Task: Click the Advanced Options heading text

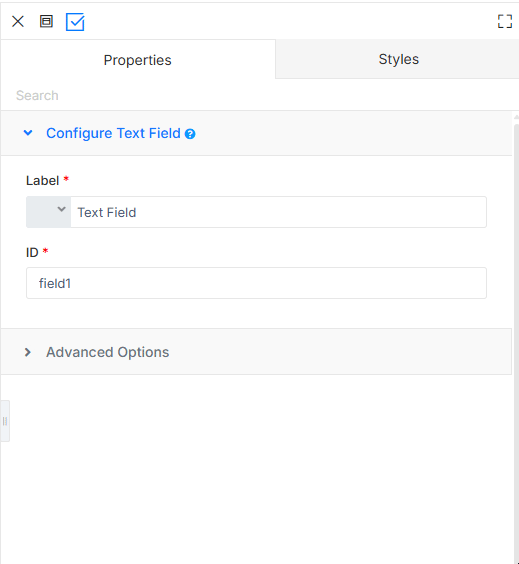Action: click(107, 352)
